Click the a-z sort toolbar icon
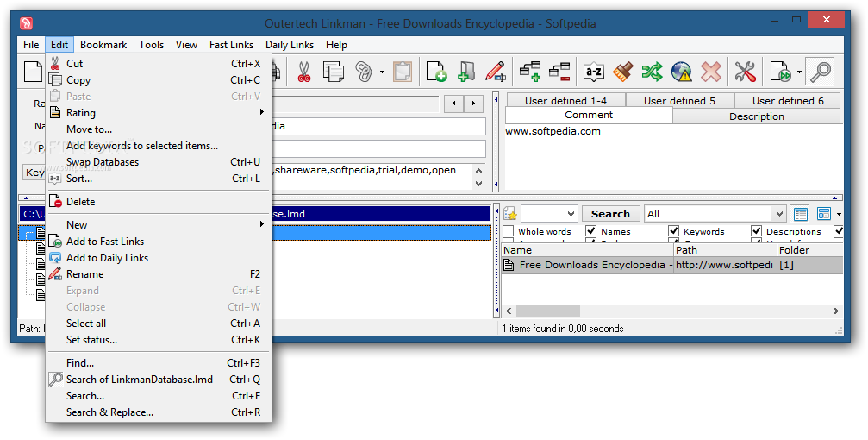This screenshot has width=868, height=440. coord(593,72)
